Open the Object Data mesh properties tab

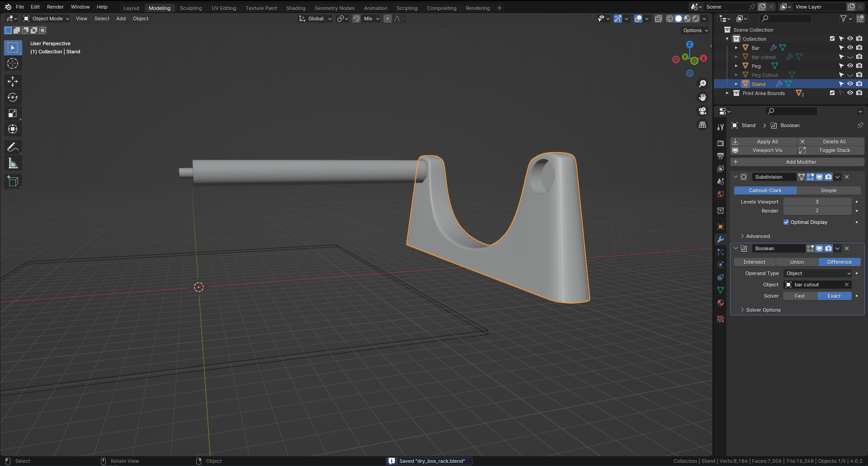click(x=721, y=290)
